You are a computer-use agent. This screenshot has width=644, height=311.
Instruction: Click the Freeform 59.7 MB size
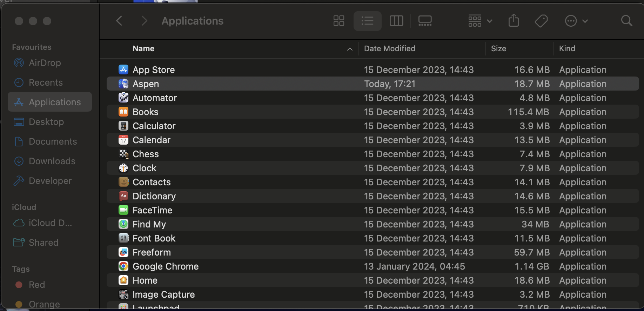[x=532, y=252]
